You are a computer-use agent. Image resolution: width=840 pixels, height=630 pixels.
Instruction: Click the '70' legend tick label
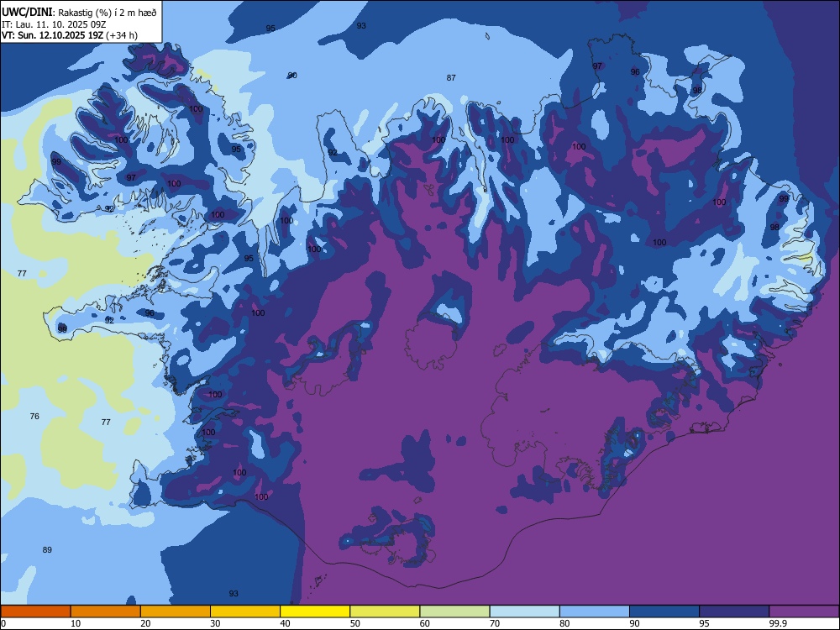pos(495,623)
